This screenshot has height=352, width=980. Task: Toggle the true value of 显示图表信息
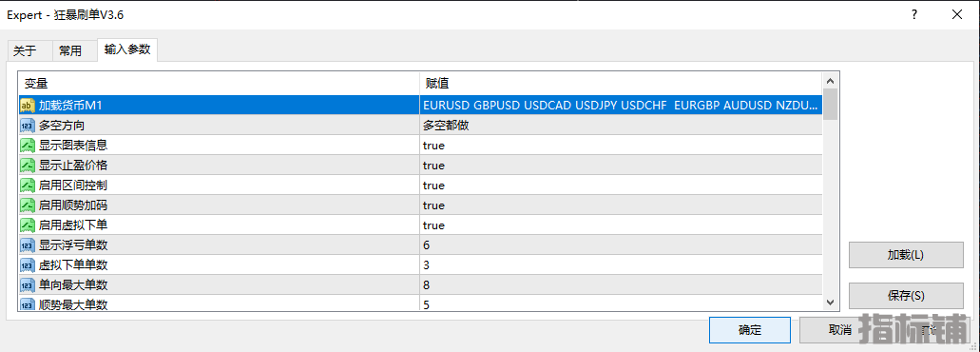click(x=622, y=145)
